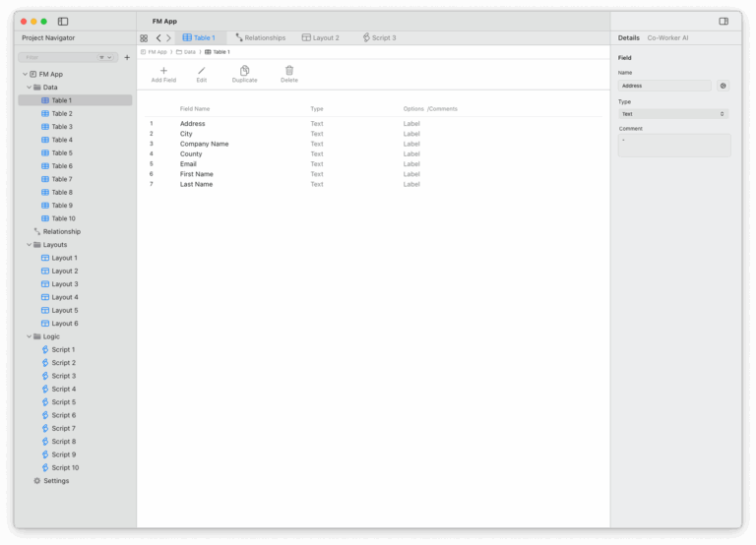
Task: Open the filter options dropdown
Action: 104,57
